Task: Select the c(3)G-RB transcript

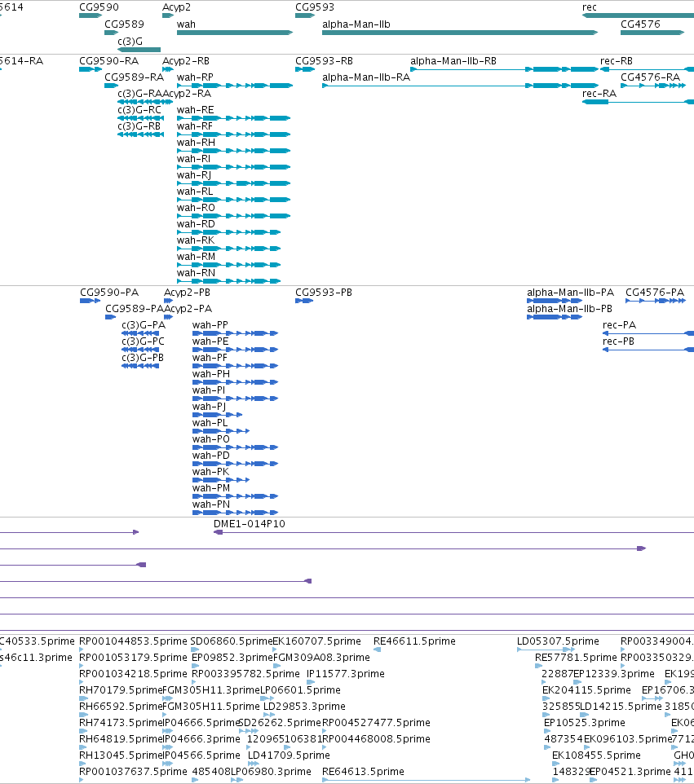Action: (x=140, y=134)
